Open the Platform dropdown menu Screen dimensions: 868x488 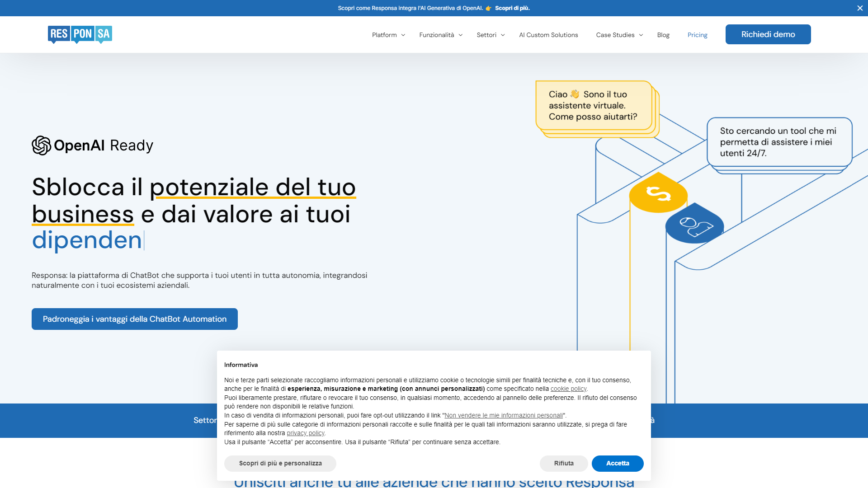(385, 35)
